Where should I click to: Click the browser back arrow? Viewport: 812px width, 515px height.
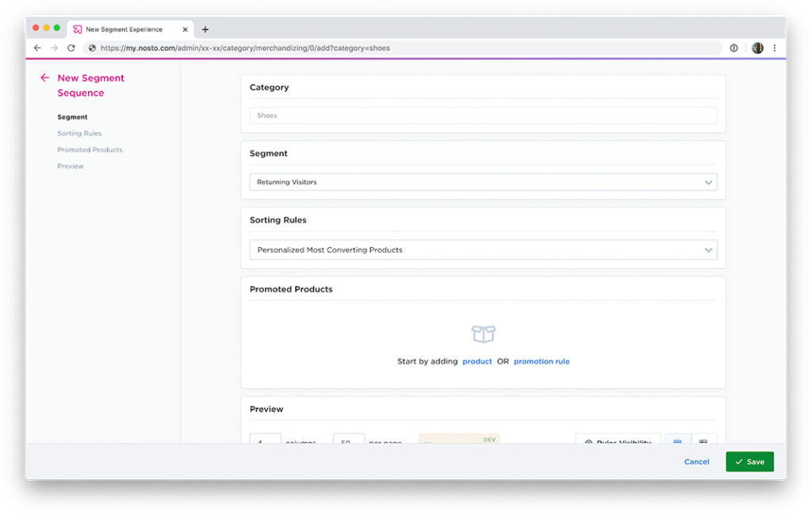tap(37, 48)
